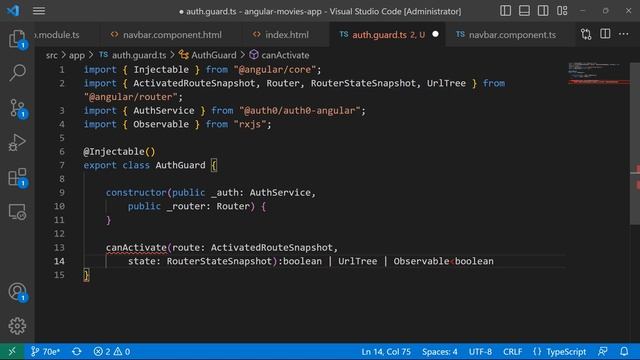Click the app breadcrumb
Screen dimensions: 640x360
[x=77, y=55]
